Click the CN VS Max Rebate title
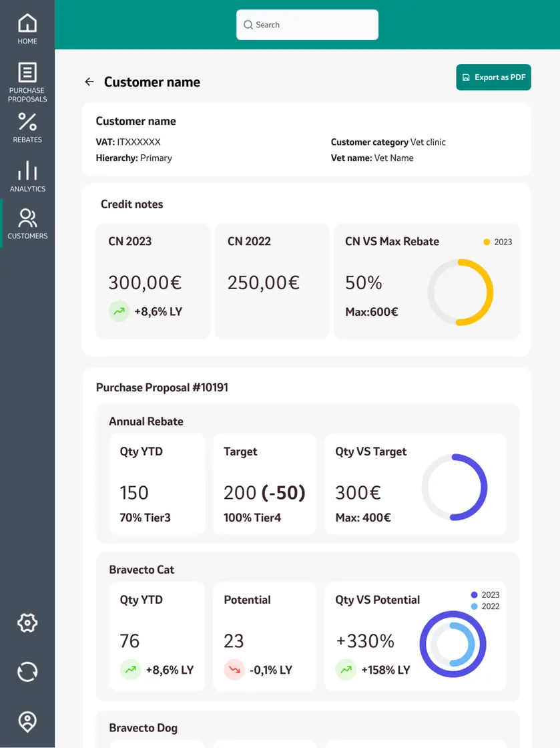 pyautogui.click(x=392, y=241)
